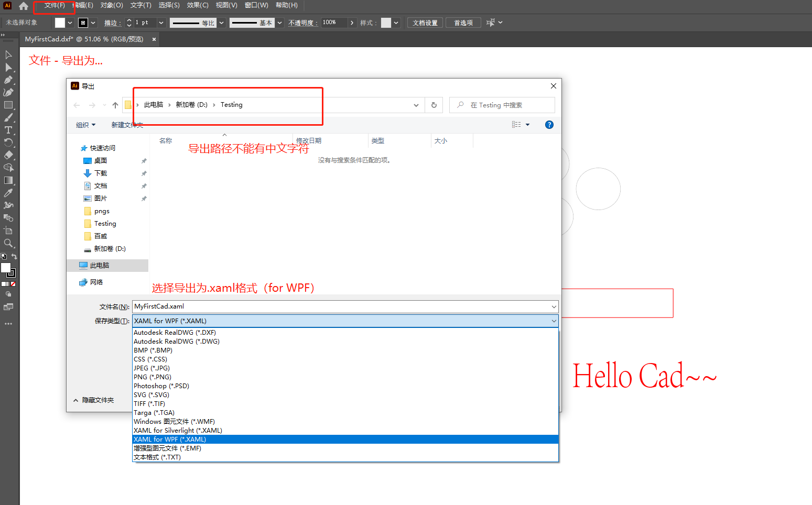Image resolution: width=812 pixels, height=505 pixels.
Task: Select the Type tool
Action: click(x=8, y=130)
